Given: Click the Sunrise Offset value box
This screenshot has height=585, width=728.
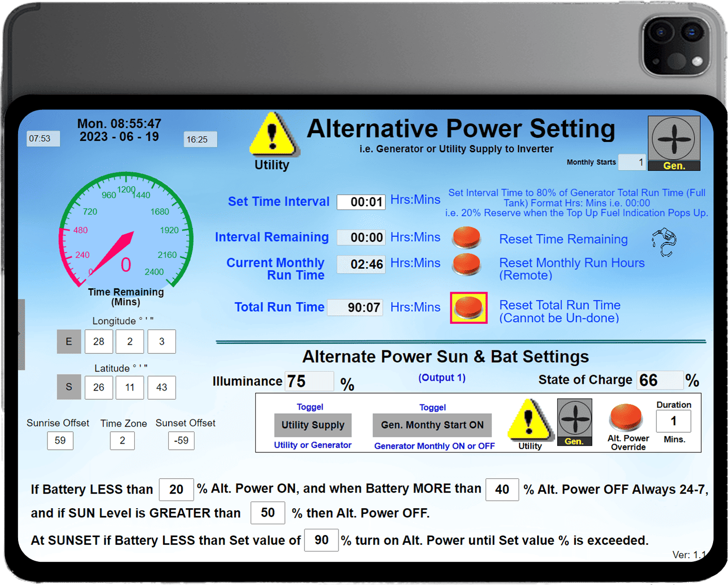Looking at the screenshot, I should (x=60, y=441).
